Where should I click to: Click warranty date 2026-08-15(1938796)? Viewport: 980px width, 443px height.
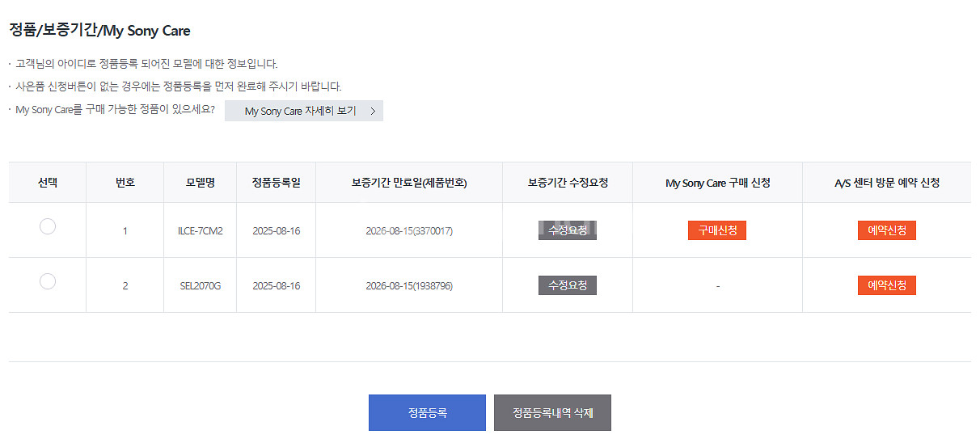point(409,286)
